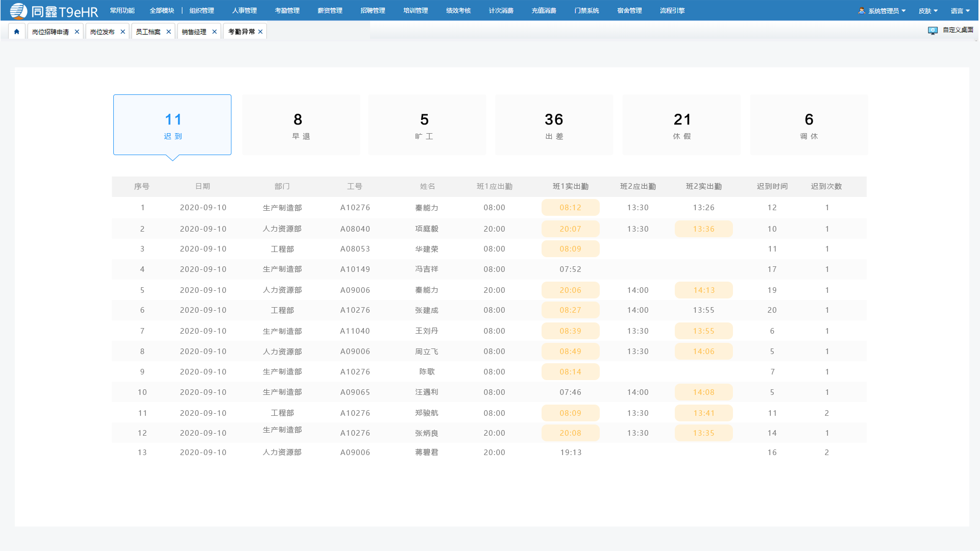
Task: Select the 休假 card showing 21
Action: click(682, 124)
